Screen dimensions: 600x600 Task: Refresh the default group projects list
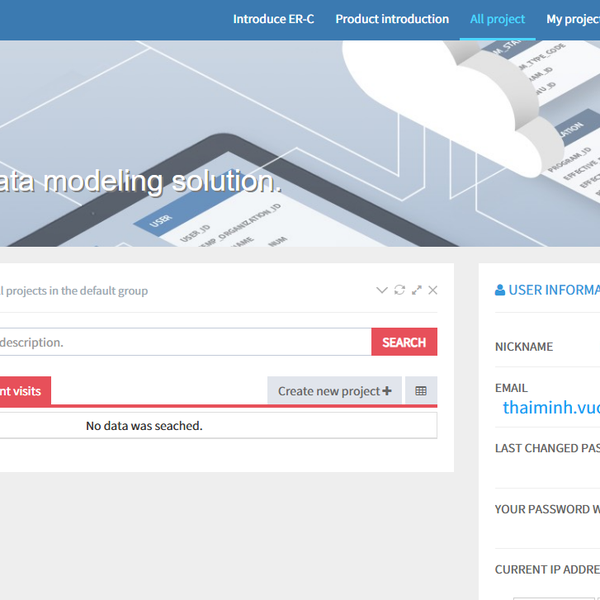tap(399, 290)
